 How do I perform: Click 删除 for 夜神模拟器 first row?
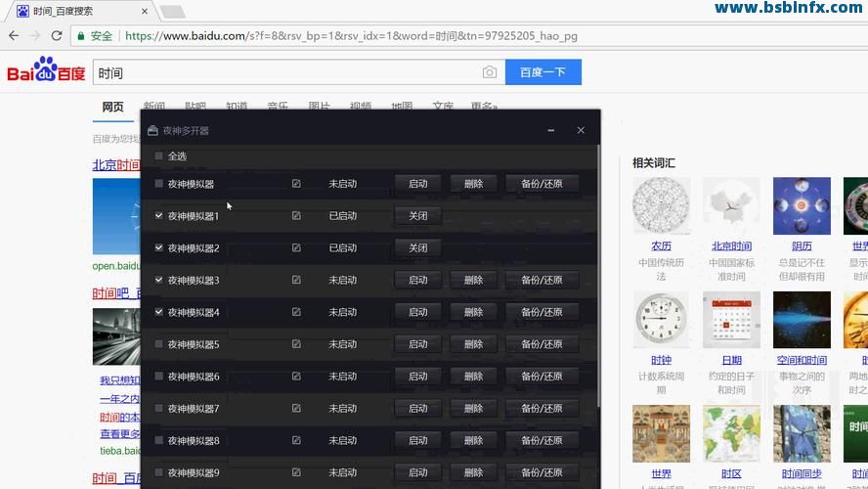click(473, 183)
